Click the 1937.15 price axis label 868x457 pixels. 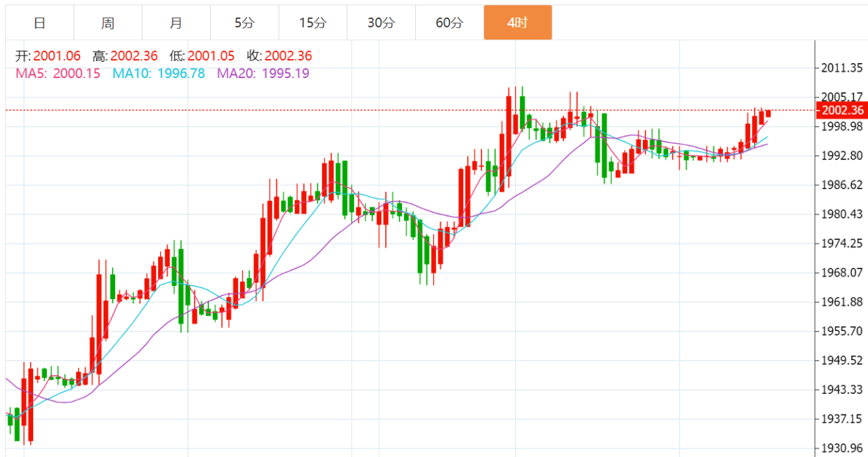841,418
